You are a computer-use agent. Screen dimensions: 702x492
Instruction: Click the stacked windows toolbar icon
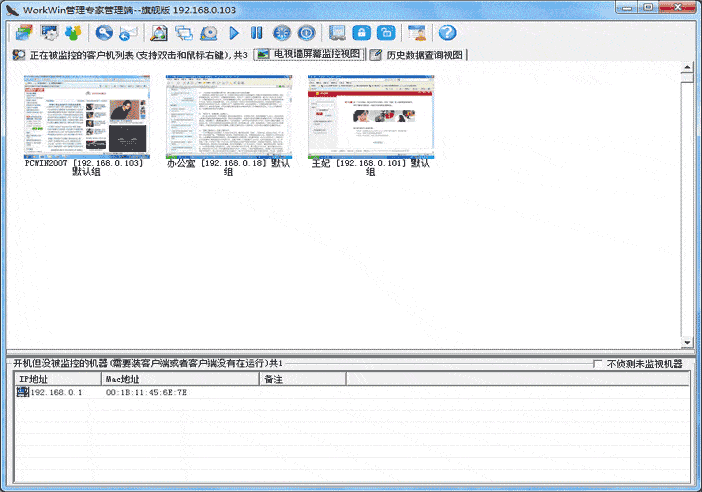click(24, 33)
